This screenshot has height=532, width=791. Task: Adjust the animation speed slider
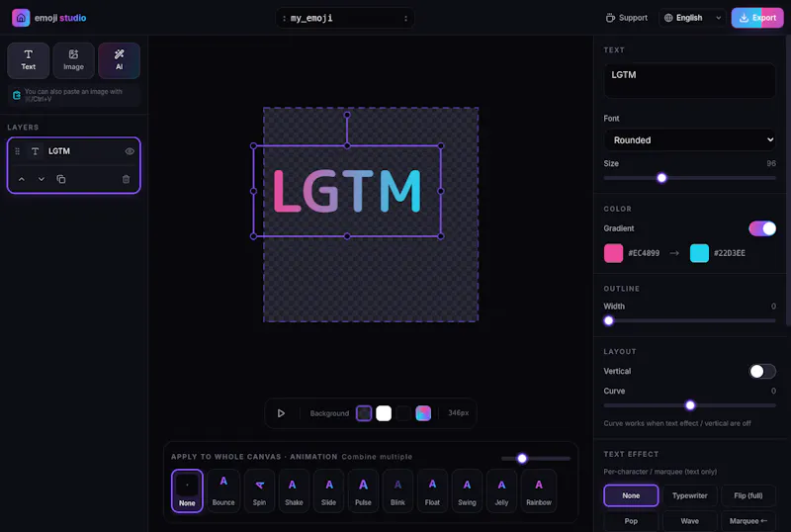(536, 458)
